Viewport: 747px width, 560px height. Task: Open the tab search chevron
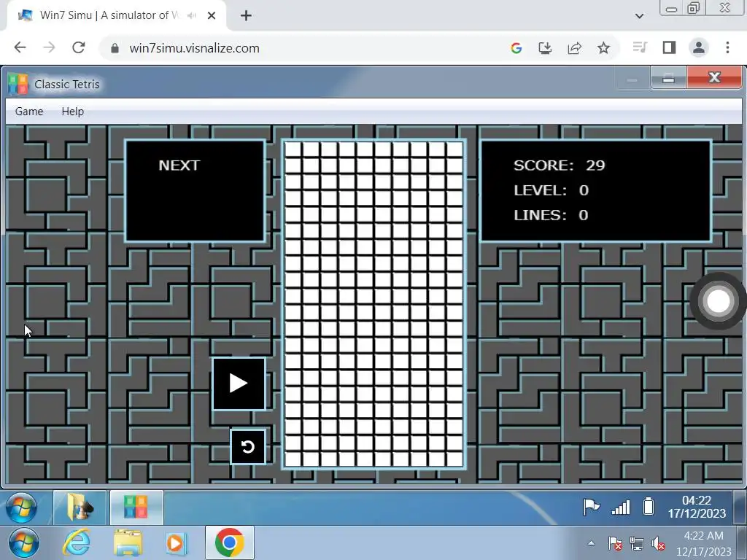pos(639,16)
